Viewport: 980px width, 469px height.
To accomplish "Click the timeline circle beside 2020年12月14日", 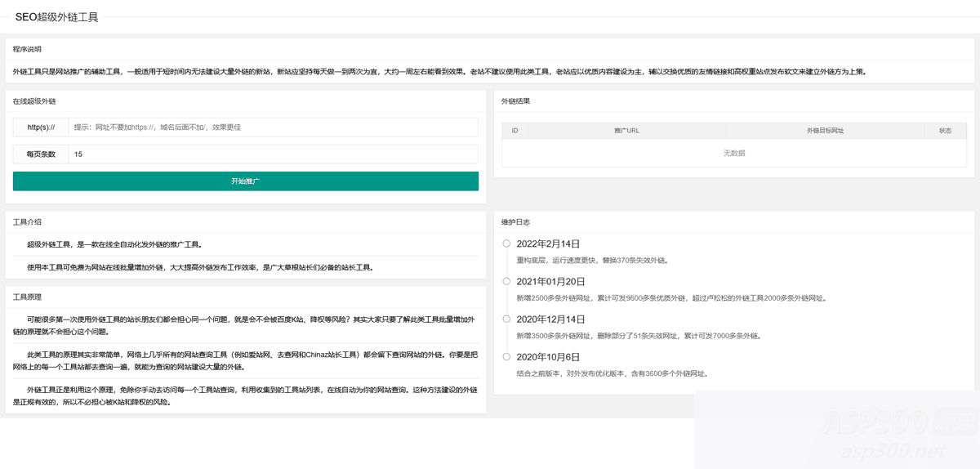I will tap(506, 319).
